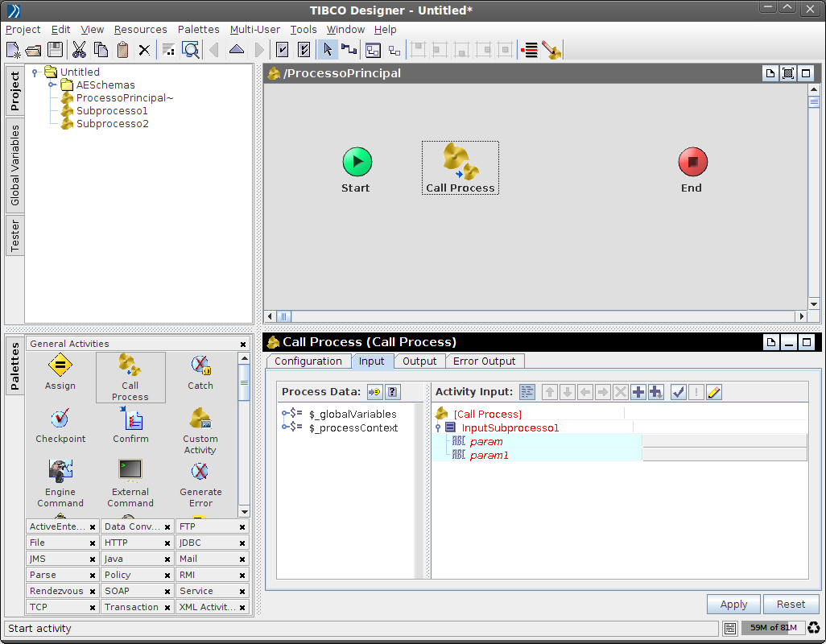826x644 pixels.
Task: Collapse the InputSubprocesso1 node
Action: (438, 428)
